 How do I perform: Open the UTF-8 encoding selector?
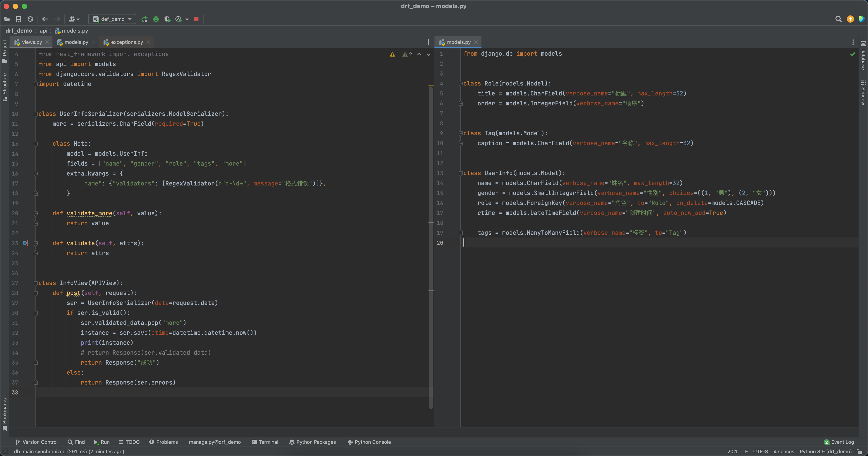760,451
